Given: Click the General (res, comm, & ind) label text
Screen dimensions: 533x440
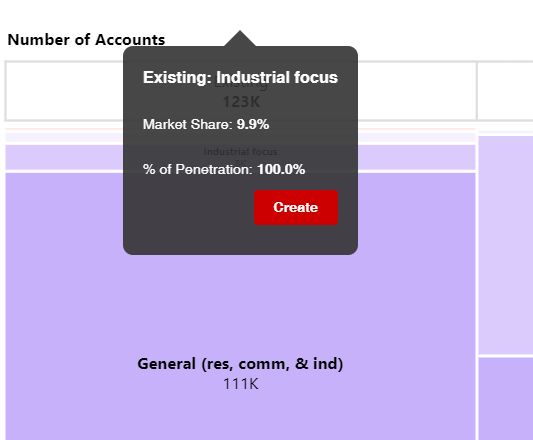Looking at the screenshot, I should coord(240,364).
